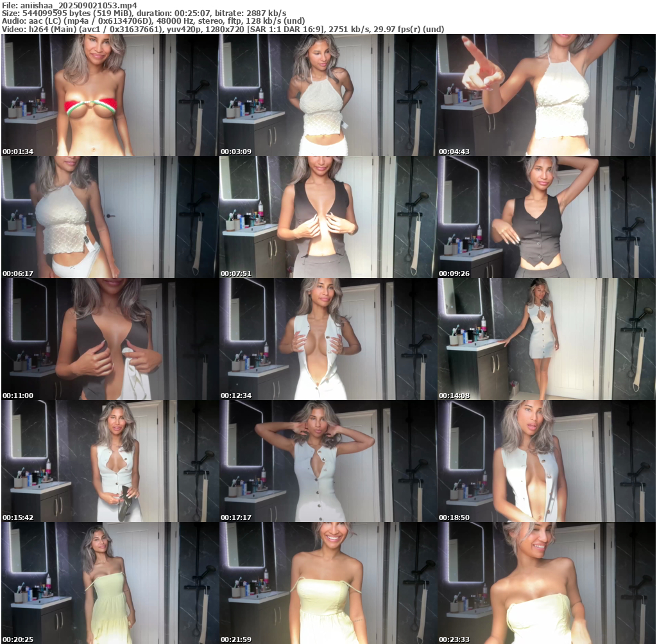Select the frame marked 00:21:59
Viewport: 657px width, 644px height.
[x=328, y=583]
